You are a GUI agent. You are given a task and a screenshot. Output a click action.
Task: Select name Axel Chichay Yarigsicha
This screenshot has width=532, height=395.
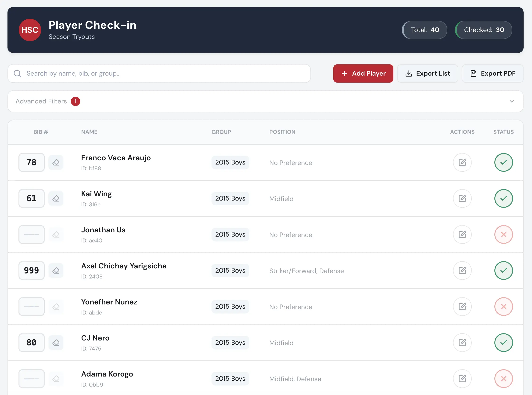click(124, 266)
